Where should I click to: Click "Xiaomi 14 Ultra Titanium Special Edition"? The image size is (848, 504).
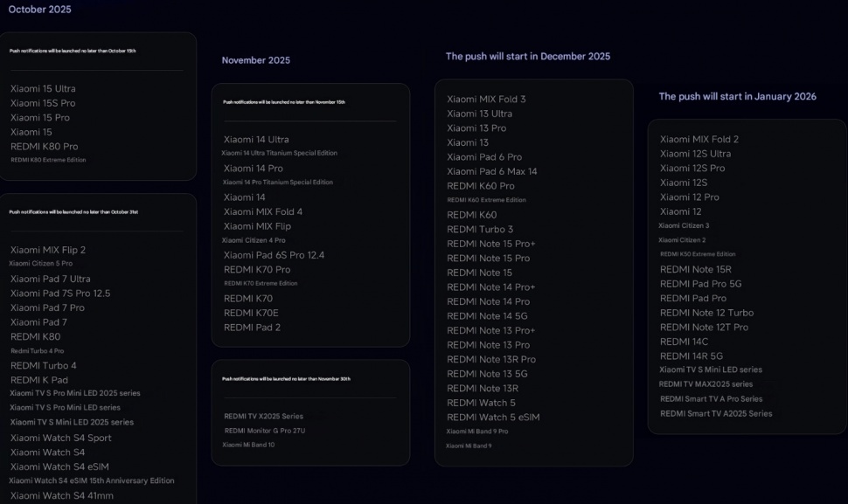click(x=279, y=154)
